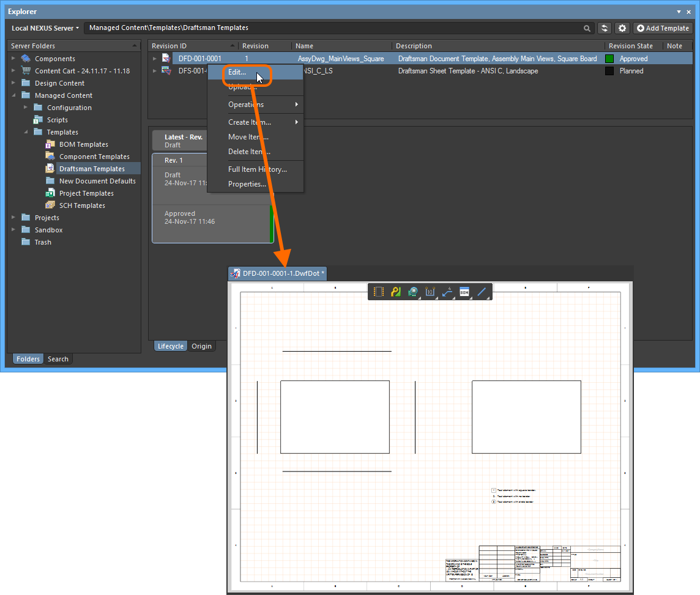Expand the Components server folder
This screenshot has height=595, width=700.
(x=13, y=59)
